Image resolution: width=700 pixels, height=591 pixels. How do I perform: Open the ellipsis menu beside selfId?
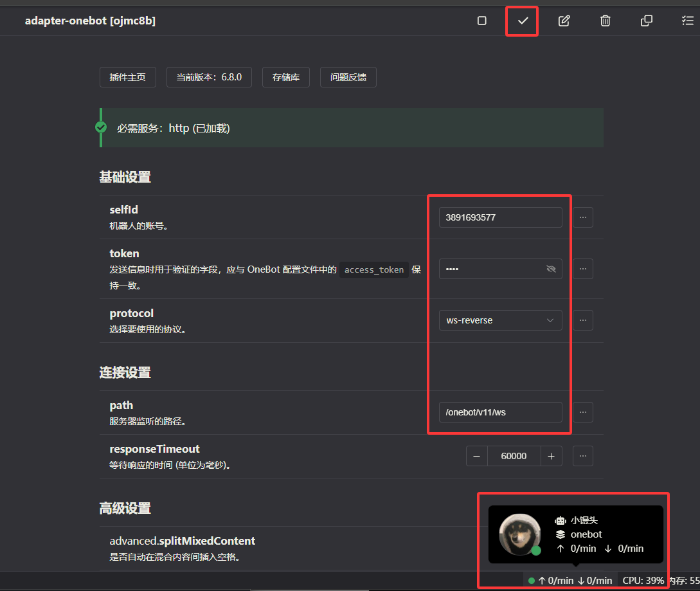582,217
